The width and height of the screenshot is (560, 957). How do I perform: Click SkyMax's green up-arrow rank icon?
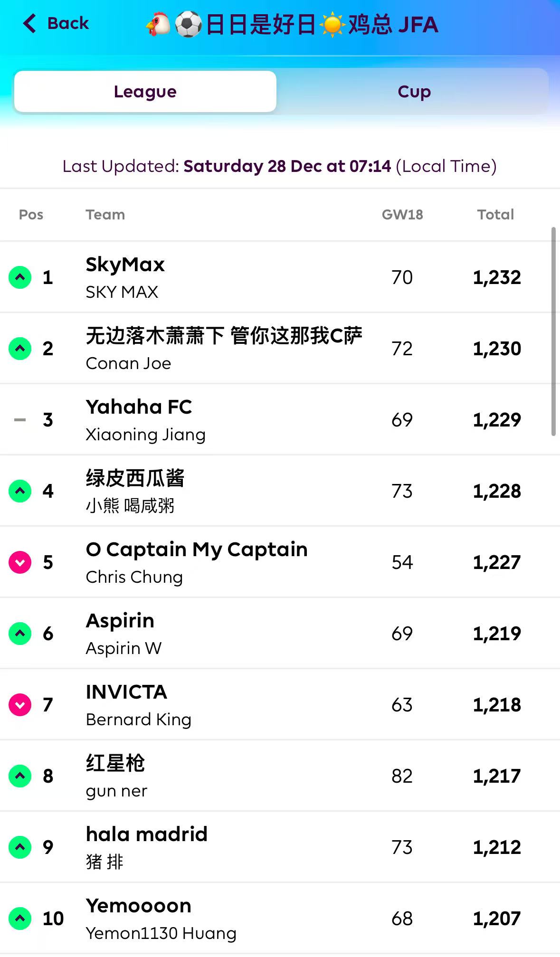[x=20, y=277]
